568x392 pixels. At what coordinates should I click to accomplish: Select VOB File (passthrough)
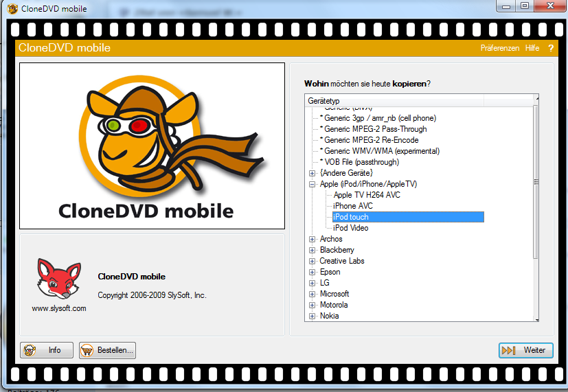(361, 162)
